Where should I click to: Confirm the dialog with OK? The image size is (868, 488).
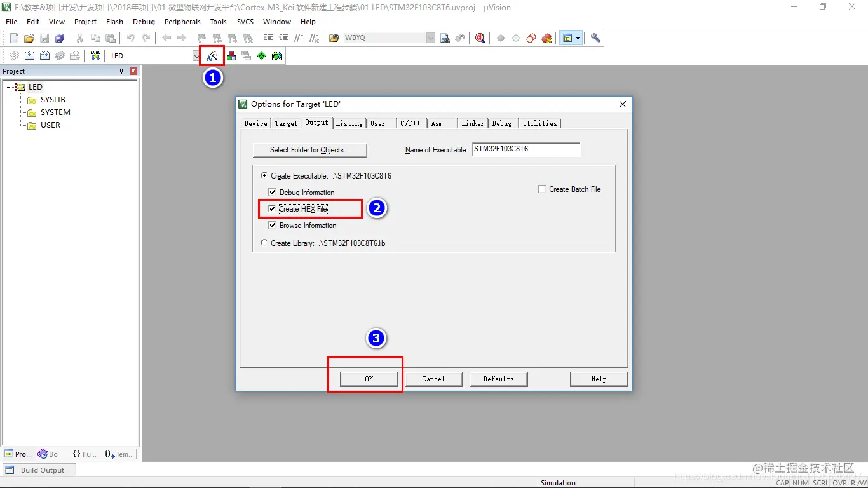369,379
